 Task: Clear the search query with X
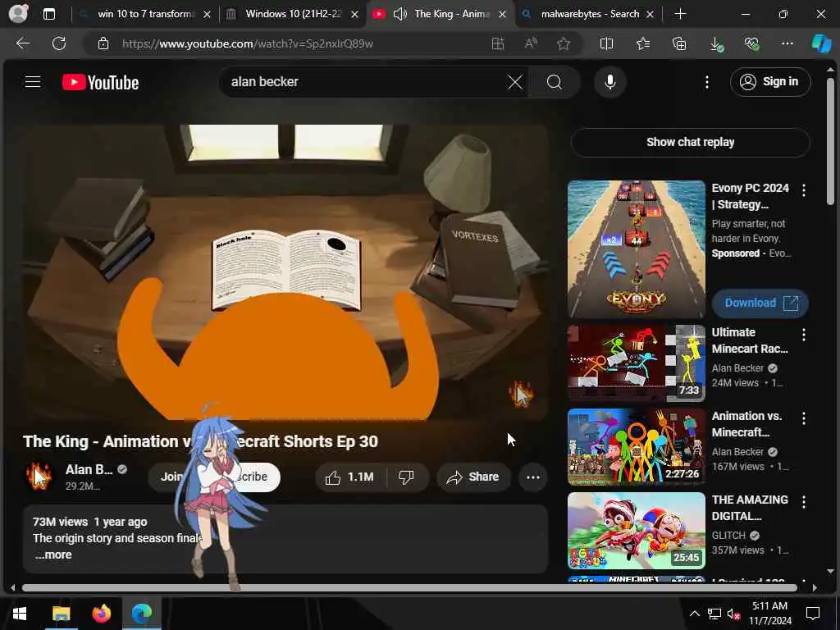coord(515,82)
